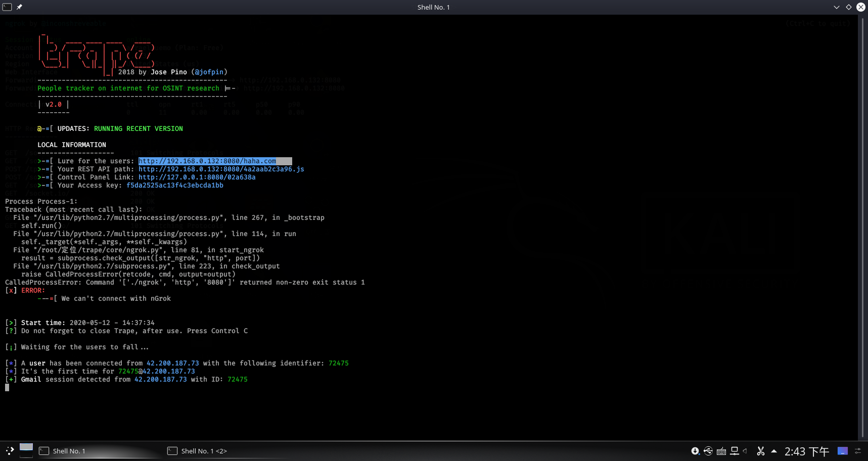Click the v2.0 version label
Screen dimensions: 868x461
(x=54, y=105)
